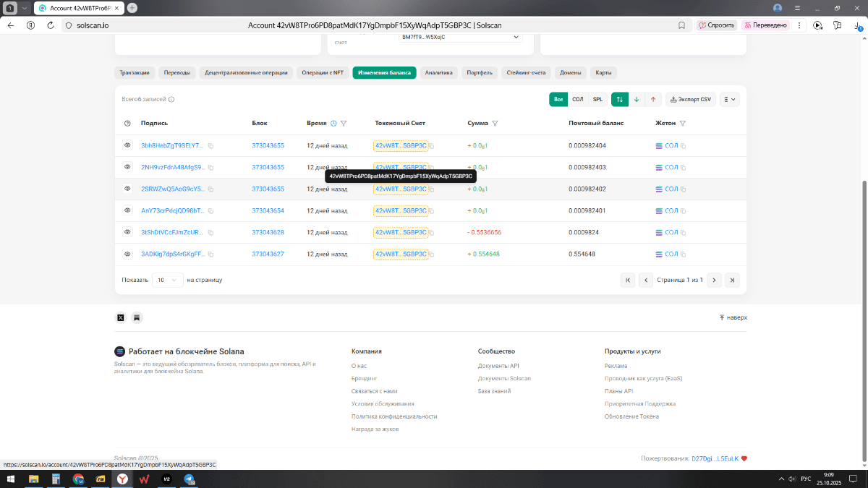The height and width of the screenshot is (488, 868).
Task: Click the browser bookmark icon in address bar
Action: click(x=681, y=25)
